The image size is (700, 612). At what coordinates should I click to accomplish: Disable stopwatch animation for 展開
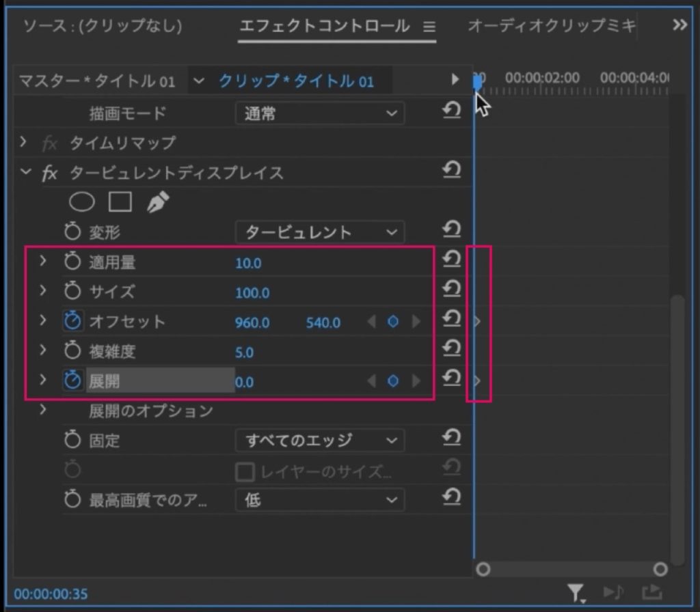[72, 380]
